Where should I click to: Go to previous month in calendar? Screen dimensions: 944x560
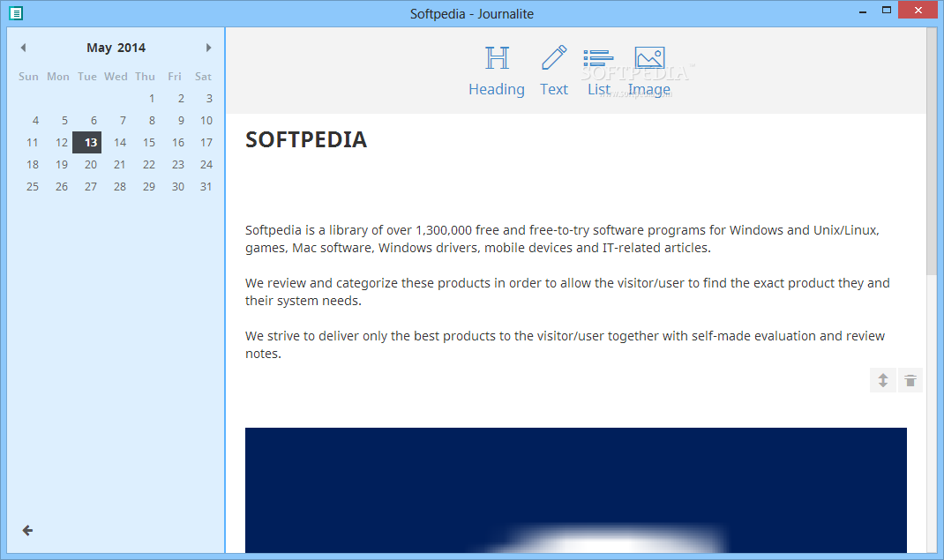(24, 48)
